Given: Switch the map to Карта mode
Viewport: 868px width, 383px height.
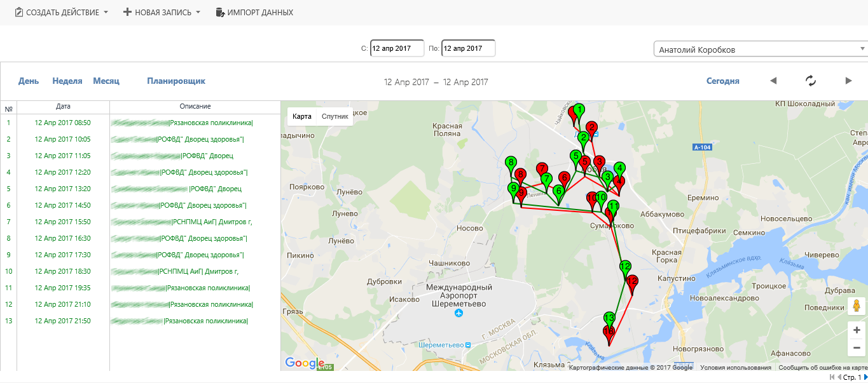Looking at the screenshot, I should click(302, 116).
